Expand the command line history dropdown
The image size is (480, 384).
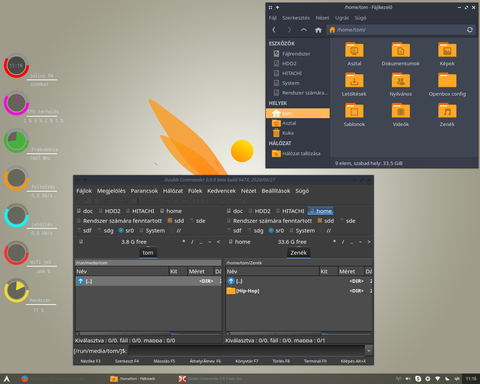tap(369, 351)
